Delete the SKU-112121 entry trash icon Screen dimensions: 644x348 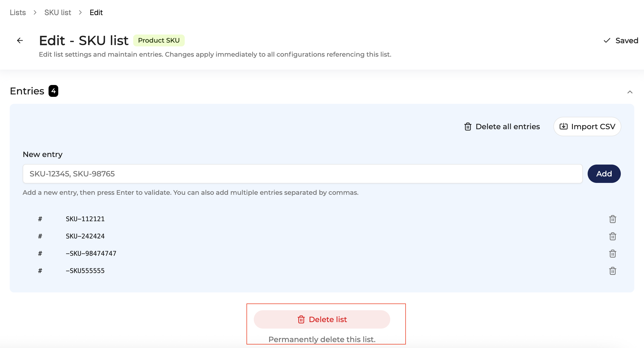(612, 219)
